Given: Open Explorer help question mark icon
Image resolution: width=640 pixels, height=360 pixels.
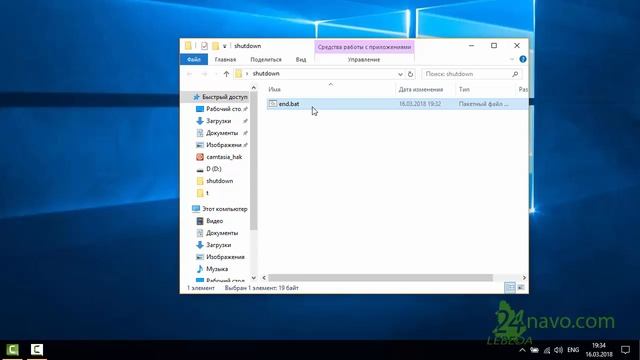Looking at the screenshot, I should (x=523, y=59).
